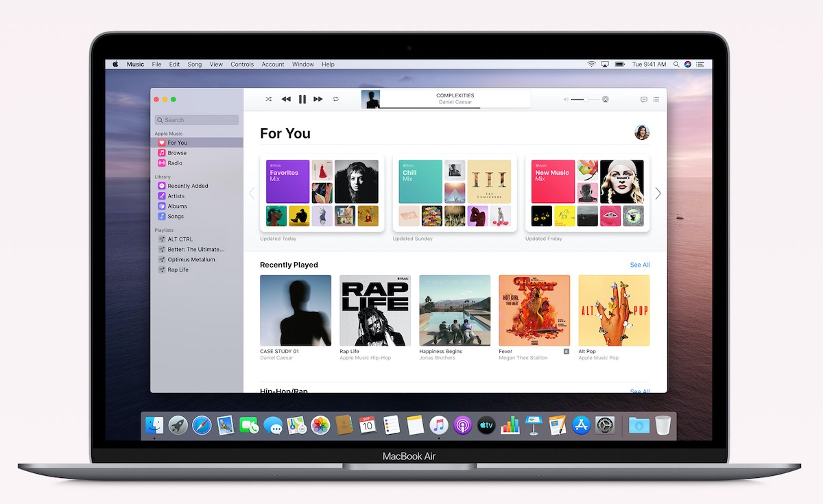Image resolution: width=823 pixels, height=504 pixels.
Task: Toggle shuffle playback
Action: [x=269, y=99]
